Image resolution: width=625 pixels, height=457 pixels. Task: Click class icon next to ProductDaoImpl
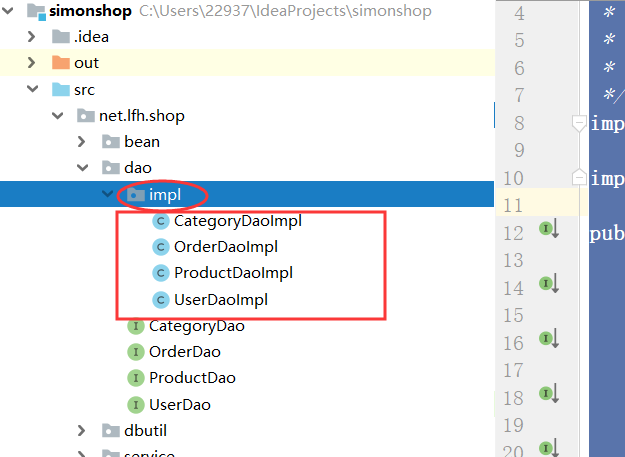161,273
